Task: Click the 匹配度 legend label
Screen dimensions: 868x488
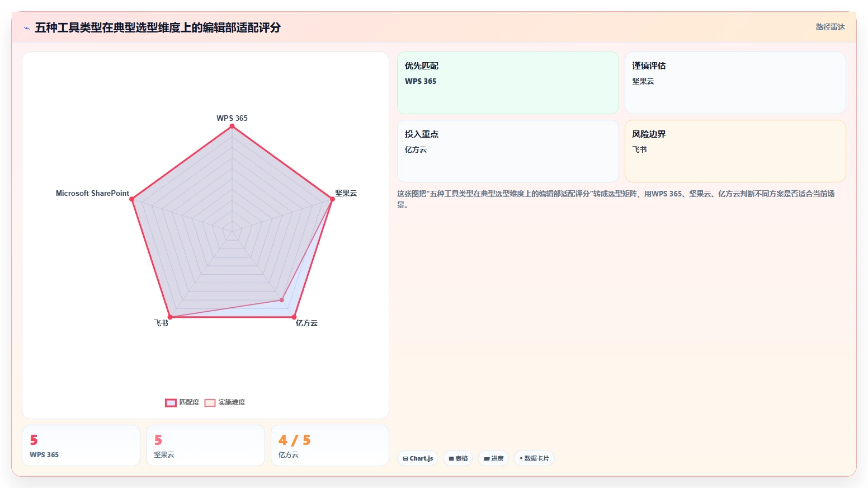Action: pos(189,402)
